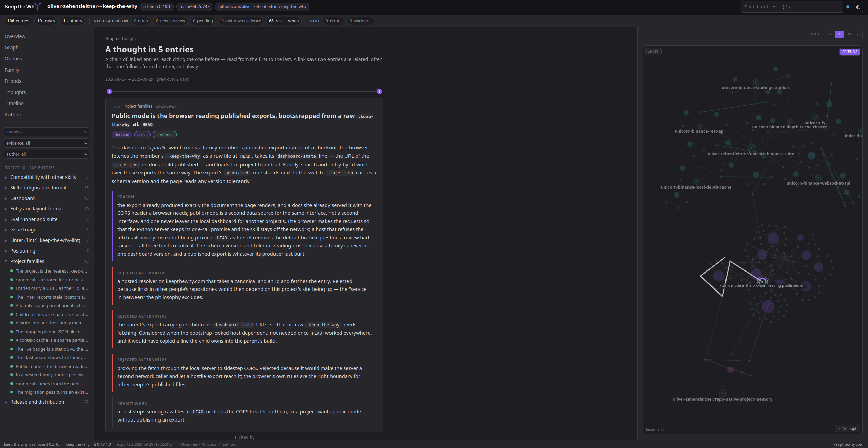Click the Graph breadcrumb link
Viewport: 868px width, 448px height.
[111, 39]
